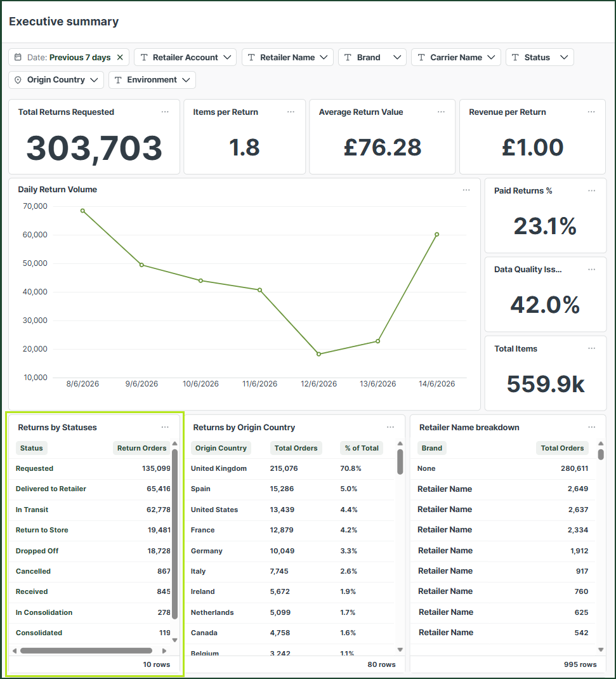The image size is (616, 679).
Task: Click down arrow of Returns by Origin Country scrollbar
Action: [x=400, y=649]
